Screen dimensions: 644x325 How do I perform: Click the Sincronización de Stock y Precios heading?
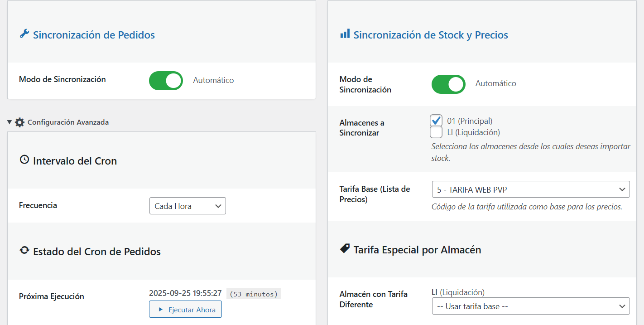coord(431,35)
